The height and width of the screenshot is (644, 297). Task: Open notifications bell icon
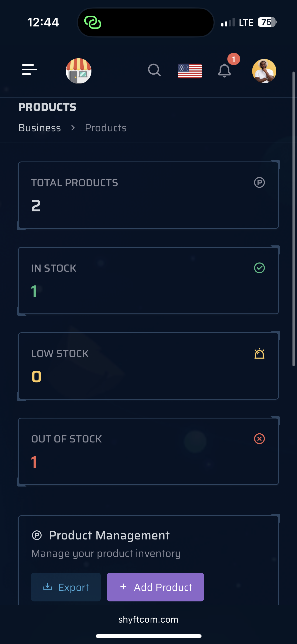coord(224,71)
